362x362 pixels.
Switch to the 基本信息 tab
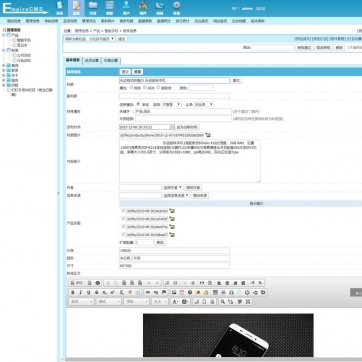point(73,60)
